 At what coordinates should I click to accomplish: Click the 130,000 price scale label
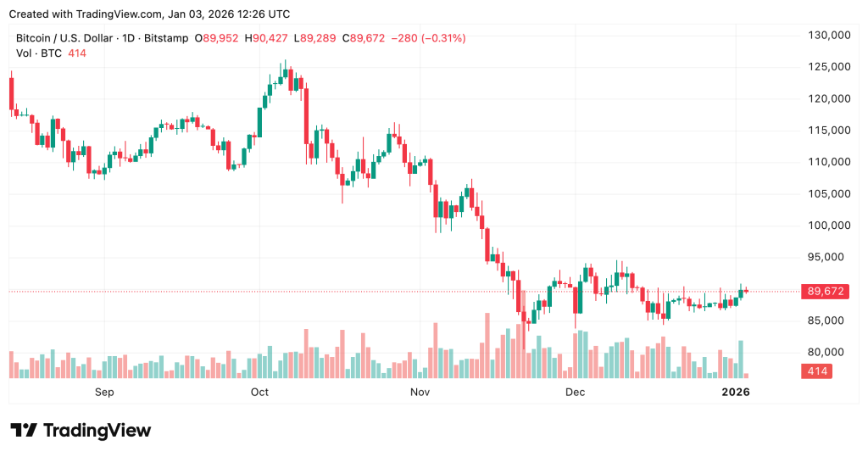pos(827,36)
